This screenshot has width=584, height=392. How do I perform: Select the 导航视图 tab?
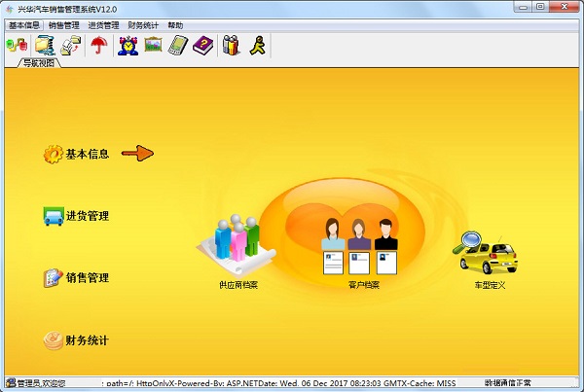pyautogui.click(x=39, y=63)
